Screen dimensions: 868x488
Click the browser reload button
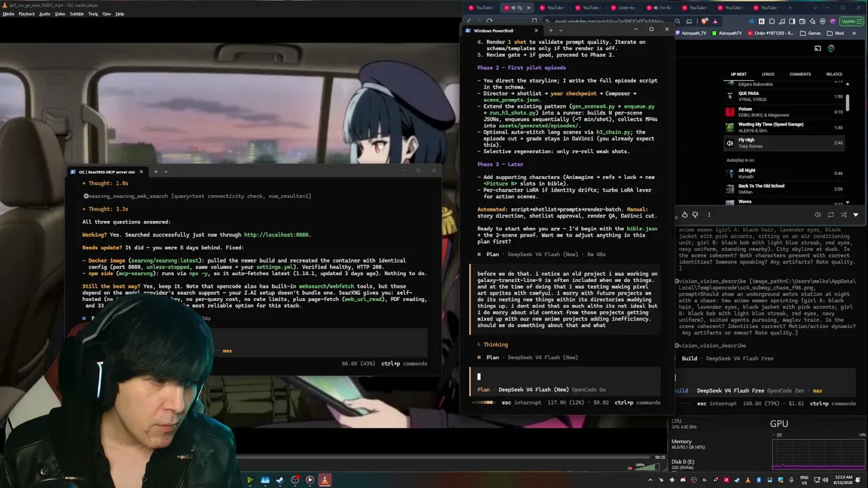tap(489, 21)
